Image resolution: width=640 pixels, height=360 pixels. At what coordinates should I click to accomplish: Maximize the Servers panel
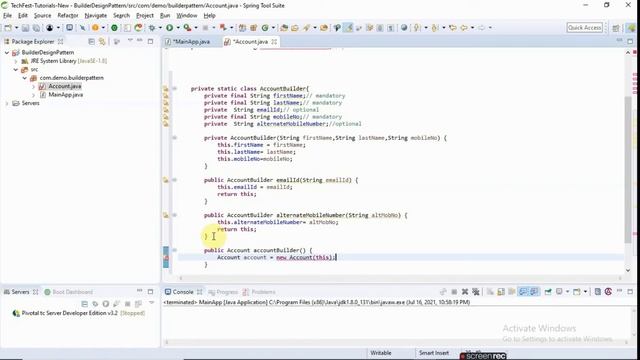[151, 291]
